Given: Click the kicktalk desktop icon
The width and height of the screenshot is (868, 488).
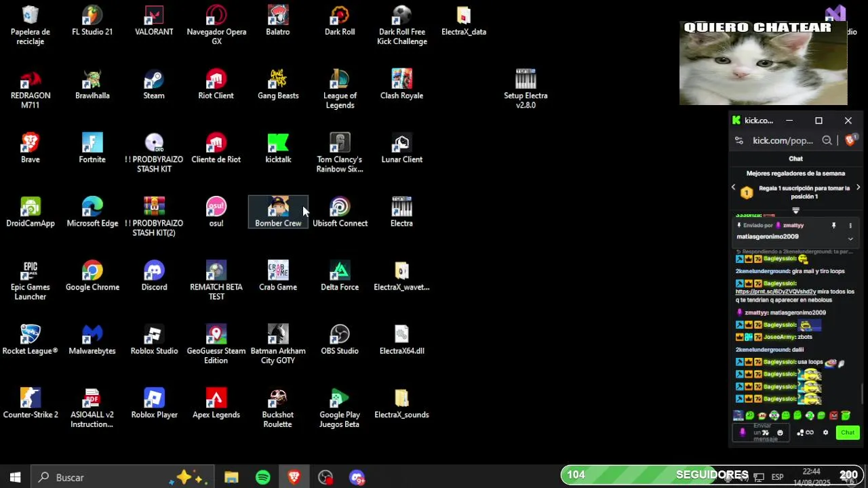Looking at the screenshot, I should pos(278,148).
